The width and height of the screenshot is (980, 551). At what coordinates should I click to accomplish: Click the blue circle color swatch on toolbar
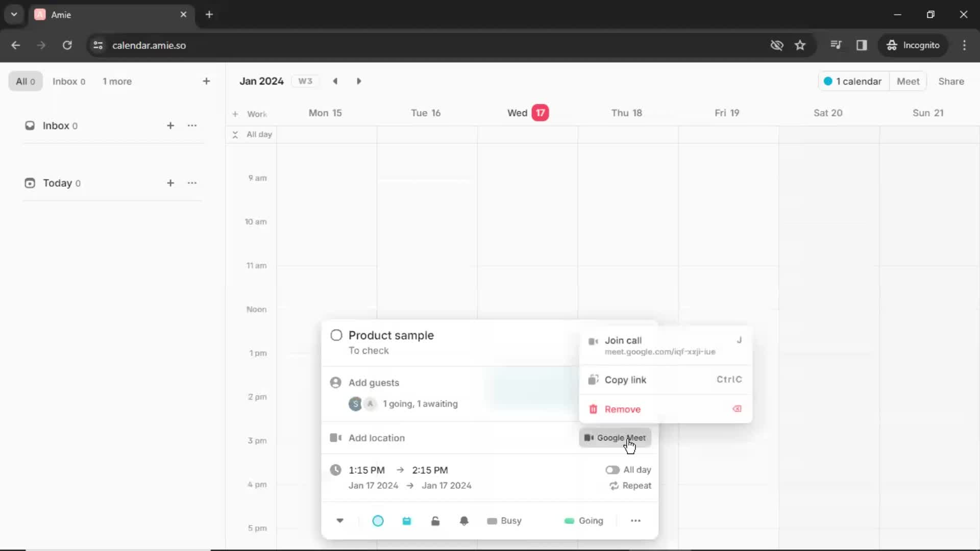pos(378,520)
